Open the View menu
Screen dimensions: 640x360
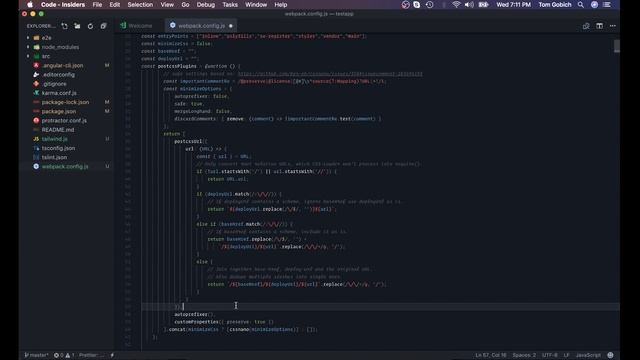click(x=167, y=5)
